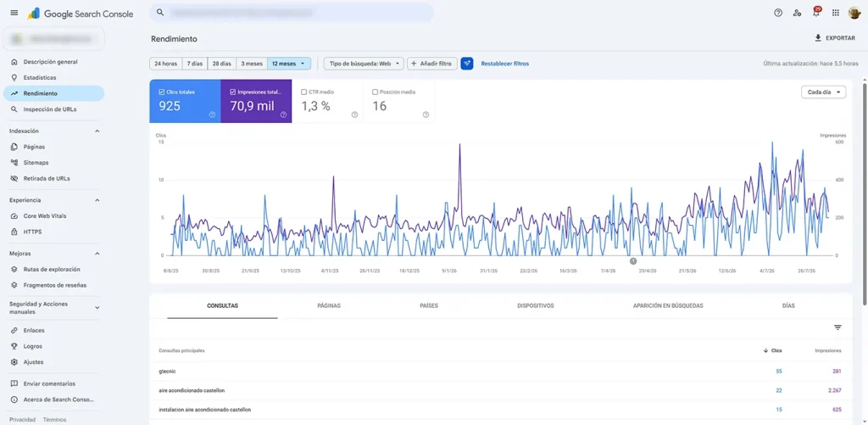Open the Google apps grid icon
The width and height of the screenshot is (868, 425).
(x=835, y=13)
